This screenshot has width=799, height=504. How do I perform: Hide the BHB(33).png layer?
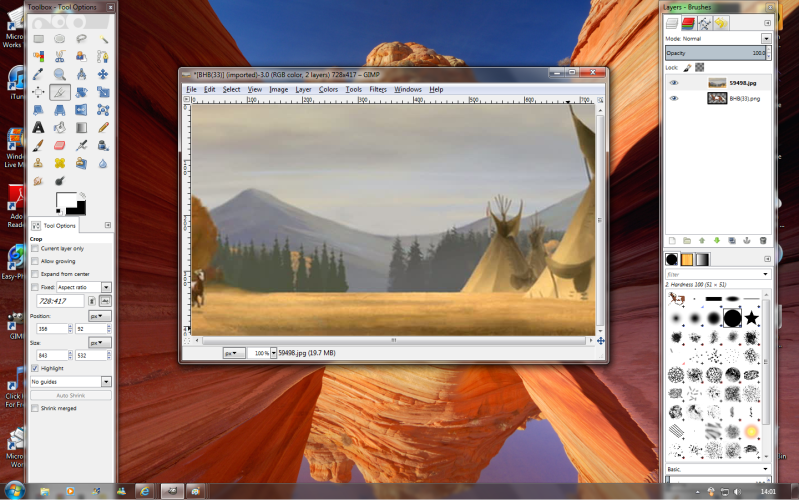[674, 98]
